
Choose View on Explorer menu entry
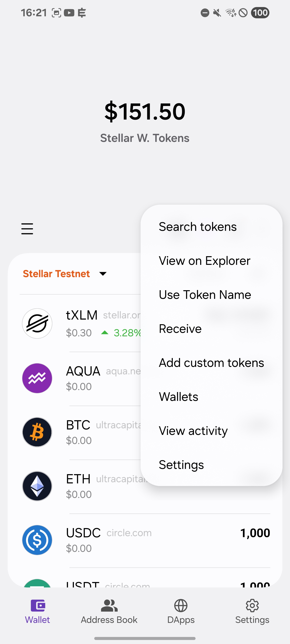pyautogui.click(x=204, y=261)
